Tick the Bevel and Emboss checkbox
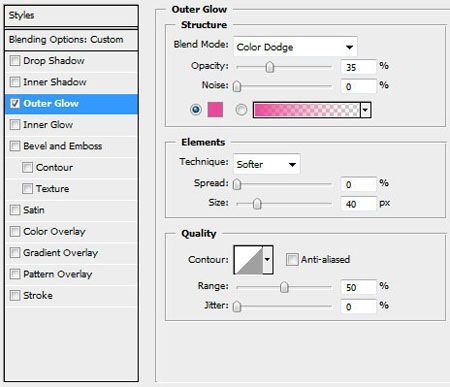The image size is (450, 387). click(x=15, y=146)
